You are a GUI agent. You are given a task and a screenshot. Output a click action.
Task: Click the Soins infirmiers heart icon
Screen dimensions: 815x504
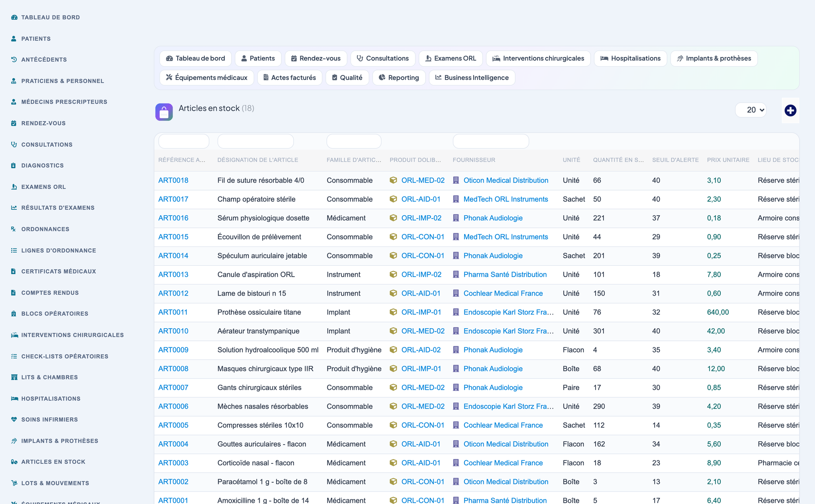[14, 419]
